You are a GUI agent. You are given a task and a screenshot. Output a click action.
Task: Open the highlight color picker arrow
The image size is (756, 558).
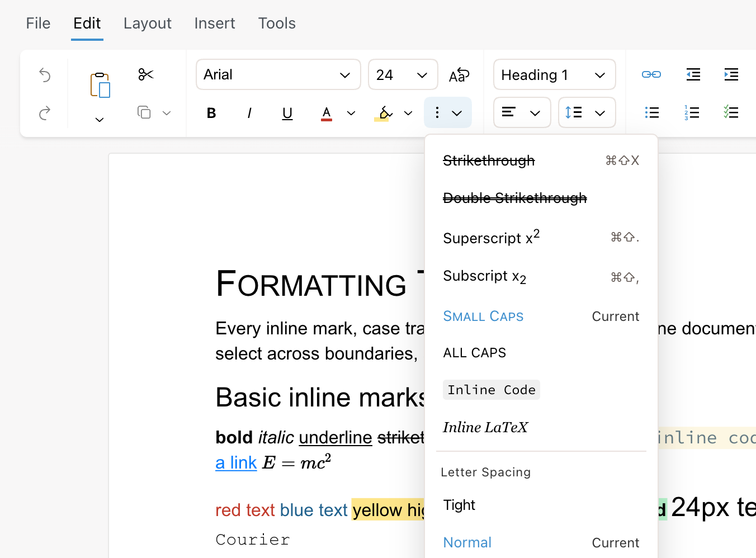tap(408, 113)
